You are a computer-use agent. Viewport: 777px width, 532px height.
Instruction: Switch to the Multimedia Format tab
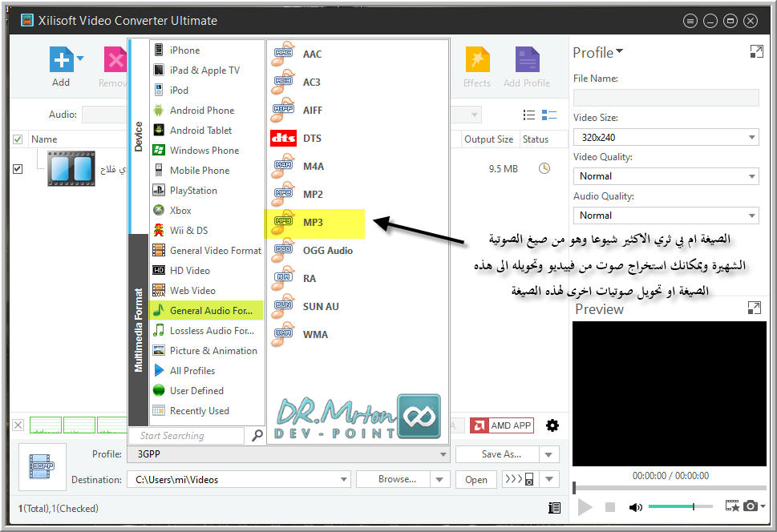pyautogui.click(x=138, y=330)
